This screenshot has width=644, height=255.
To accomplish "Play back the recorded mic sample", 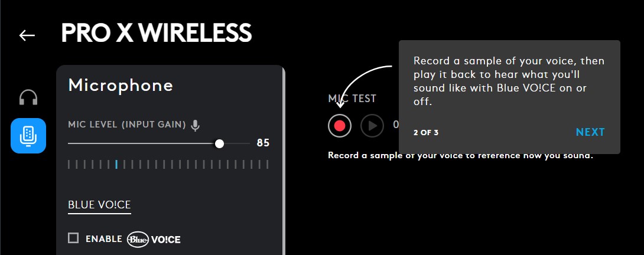I will [x=372, y=126].
